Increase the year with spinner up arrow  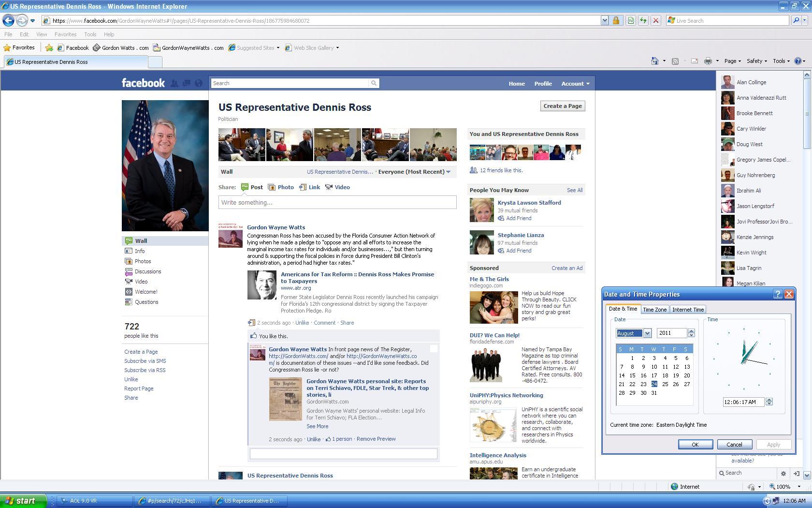pos(691,331)
